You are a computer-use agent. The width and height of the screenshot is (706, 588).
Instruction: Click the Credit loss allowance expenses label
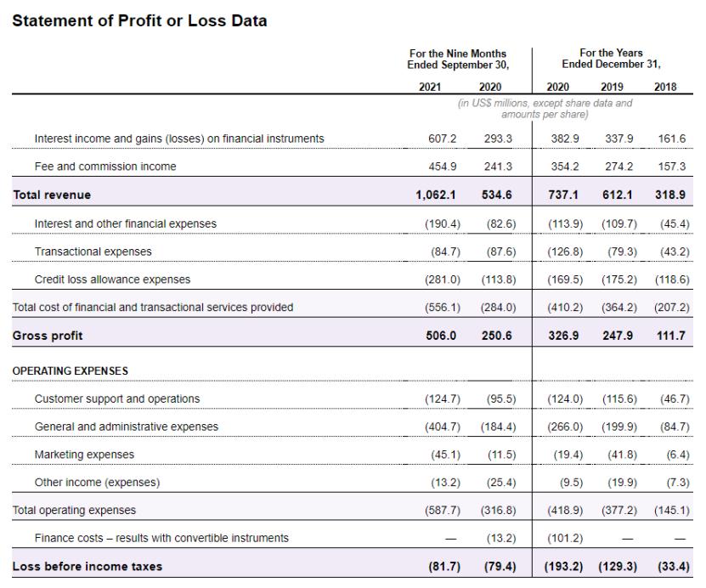pos(112,280)
